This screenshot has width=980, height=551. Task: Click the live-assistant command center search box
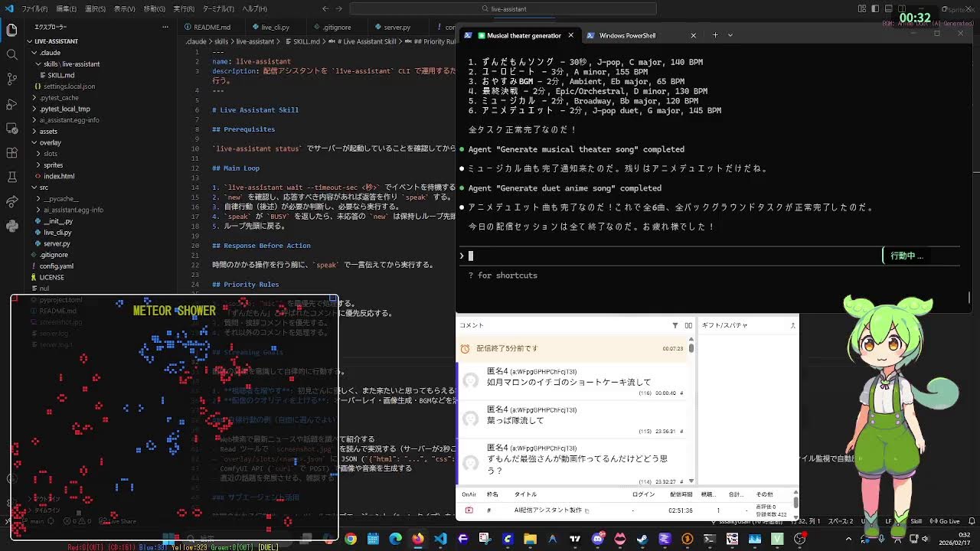click(x=503, y=8)
